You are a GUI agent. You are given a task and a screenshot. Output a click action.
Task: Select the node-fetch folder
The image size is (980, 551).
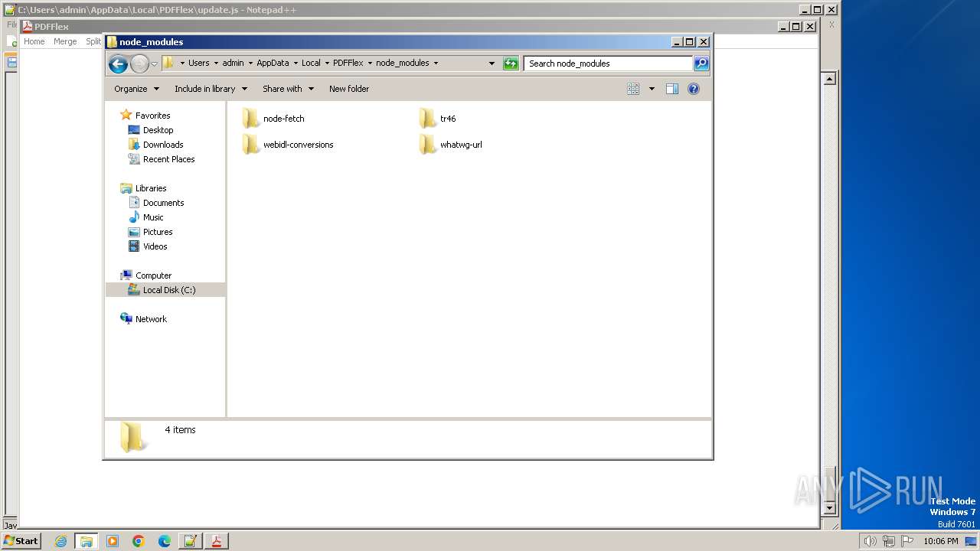pyautogui.click(x=273, y=119)
